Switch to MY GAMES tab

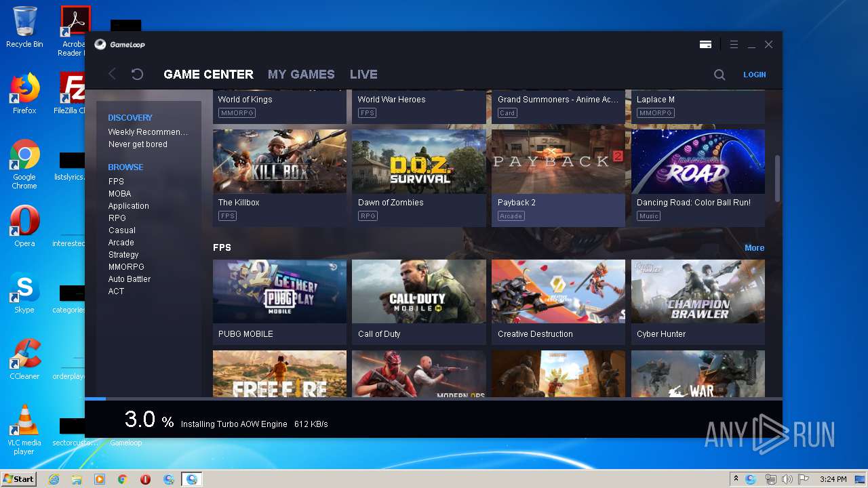301,75
